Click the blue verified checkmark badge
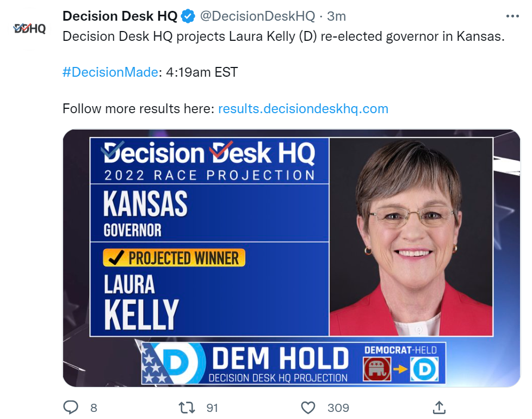 coord(188,16)
